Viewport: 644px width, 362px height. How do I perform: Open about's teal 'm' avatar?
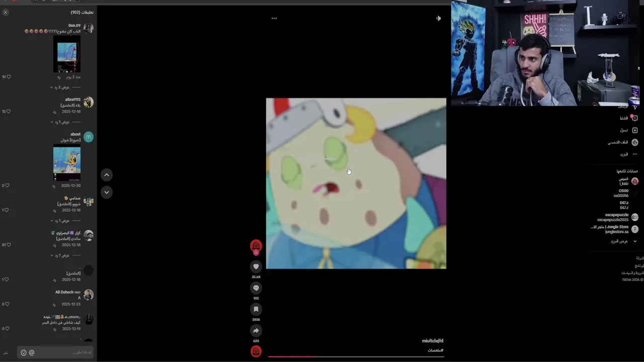pyautogui.click(x=89, y=137)
